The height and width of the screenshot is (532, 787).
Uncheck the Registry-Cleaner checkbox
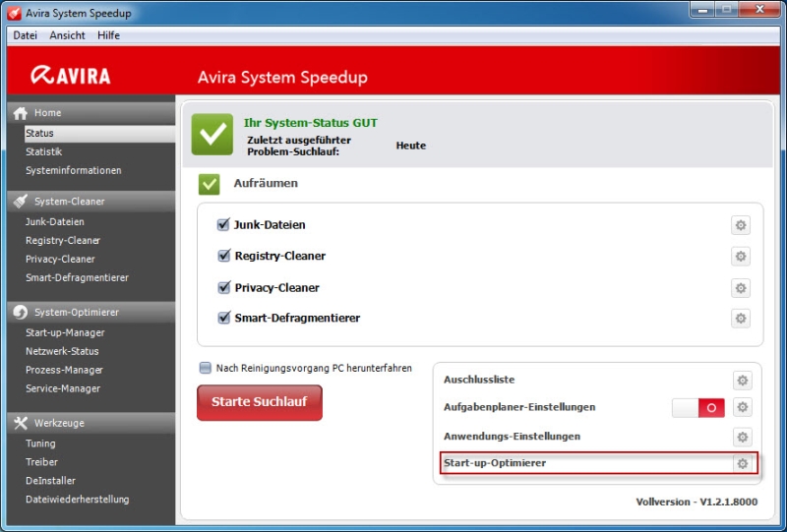(x=223, y=256)
